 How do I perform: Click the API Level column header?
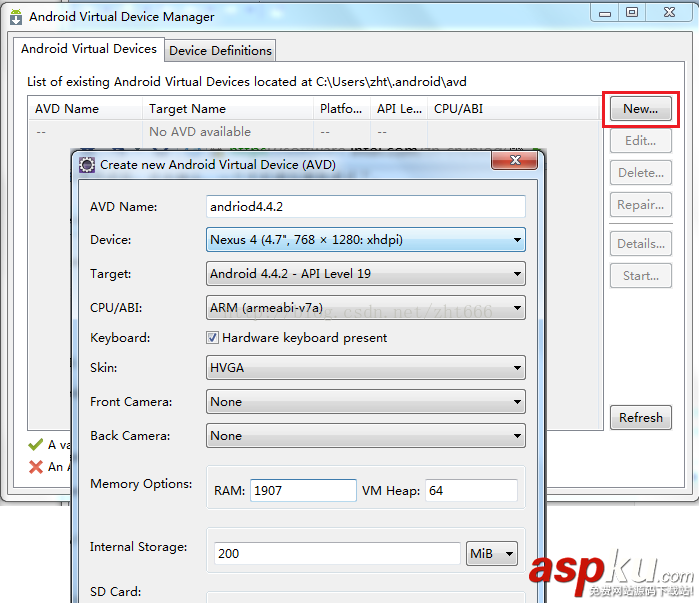(399, 109)
